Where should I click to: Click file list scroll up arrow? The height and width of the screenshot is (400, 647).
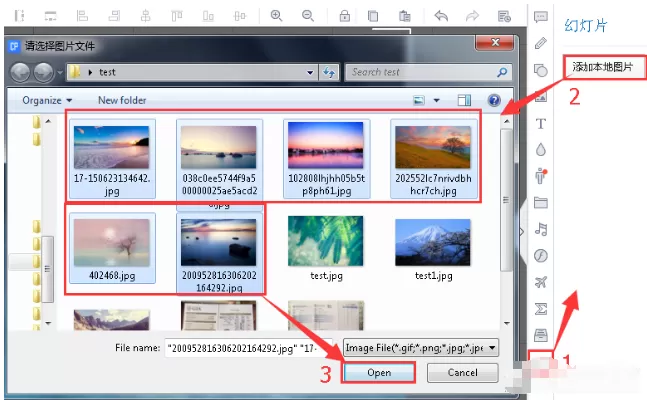(x=506, y=121)
